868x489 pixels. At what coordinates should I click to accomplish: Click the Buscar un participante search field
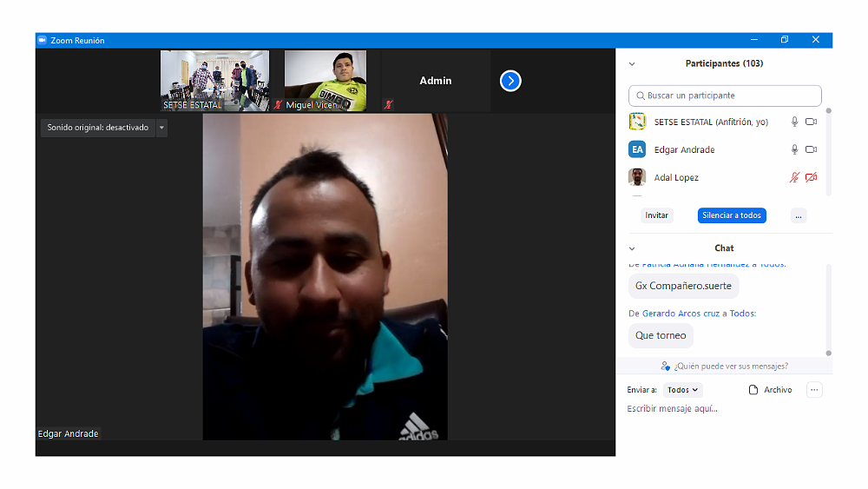[725, 96]
